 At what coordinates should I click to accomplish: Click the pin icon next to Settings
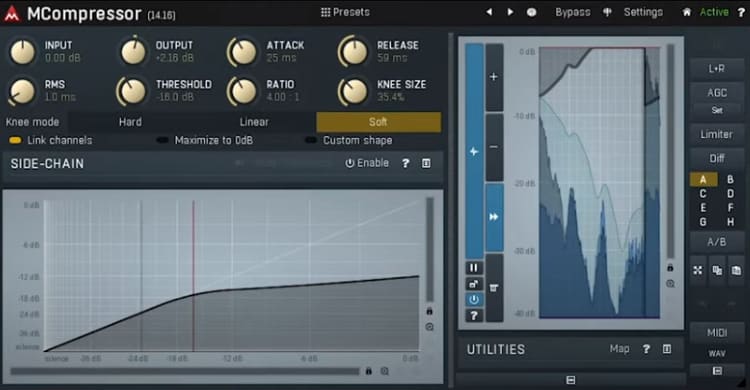click(607, 12)
